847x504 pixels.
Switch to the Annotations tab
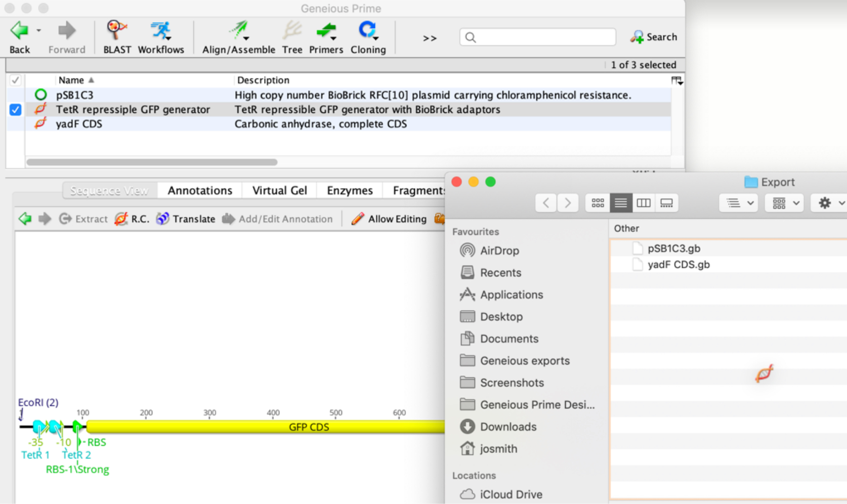pyautogui.click(x=200, y=190)
